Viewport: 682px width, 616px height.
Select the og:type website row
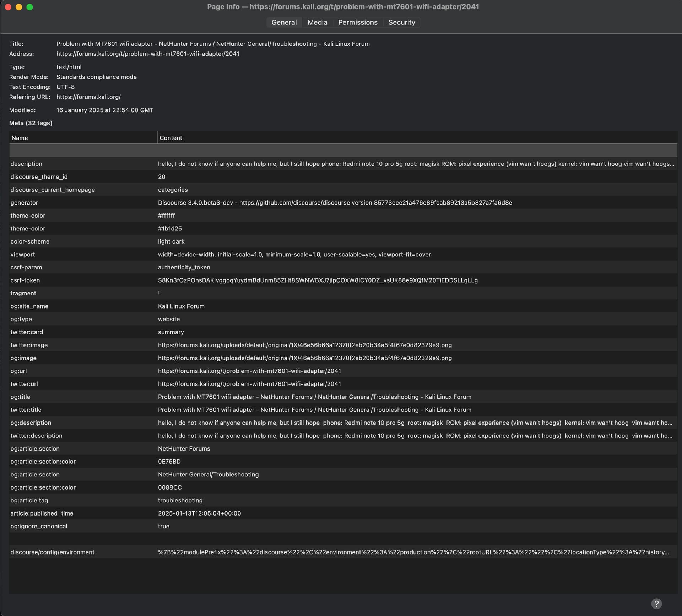(x=343, y=319)
